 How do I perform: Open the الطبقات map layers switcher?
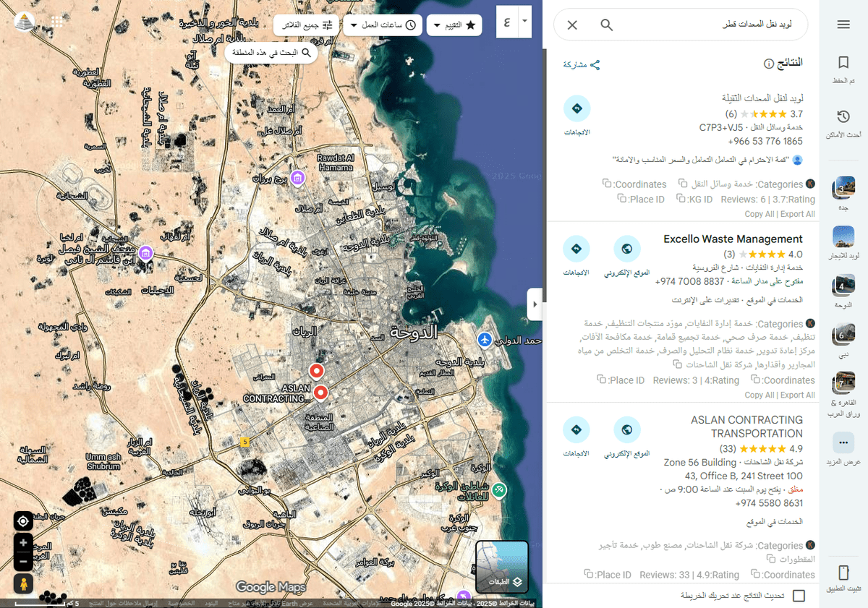[x=502, y=567]
